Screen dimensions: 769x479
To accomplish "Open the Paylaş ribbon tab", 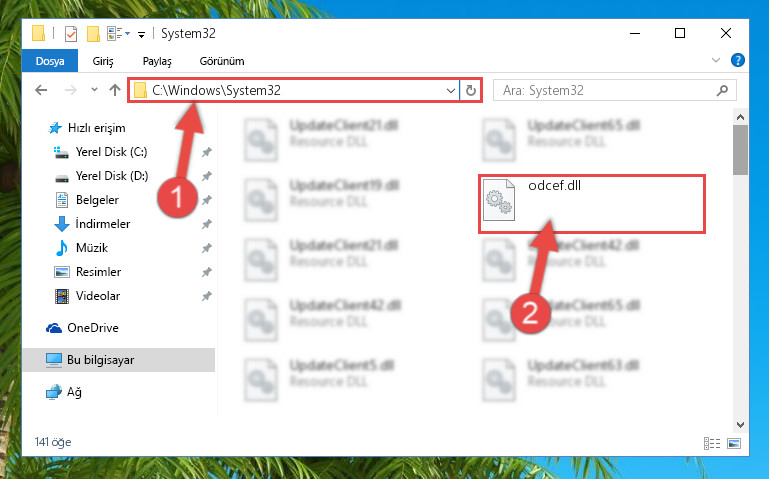I will (157, 61).
